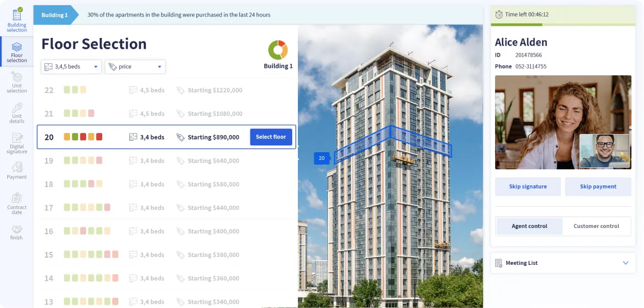
Task: Open the Building selection step
Action: (17, 20)
